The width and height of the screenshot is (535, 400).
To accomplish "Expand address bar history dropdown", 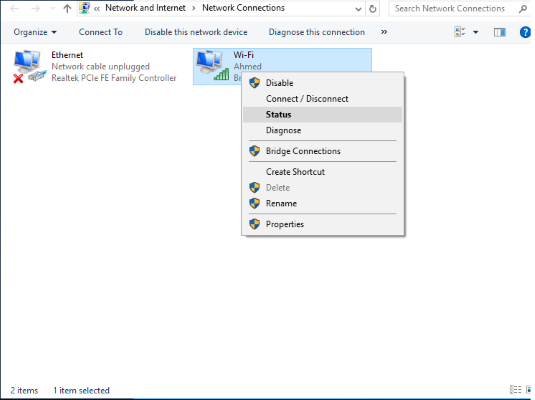I will click(358, 9).
